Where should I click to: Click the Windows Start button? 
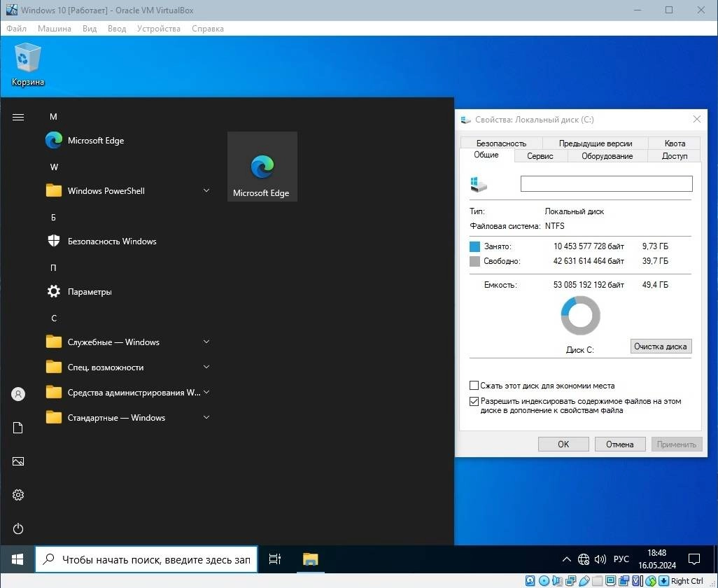coord(17,559)
